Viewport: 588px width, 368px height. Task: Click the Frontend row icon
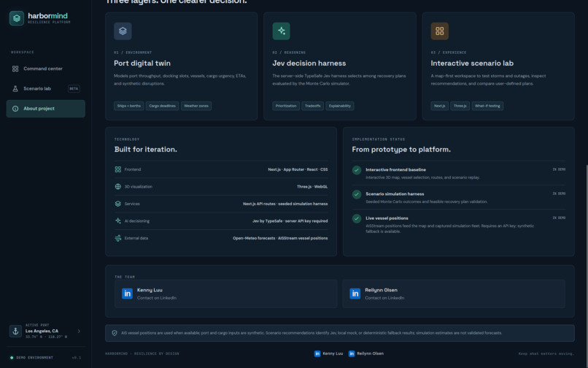point(117,169)
